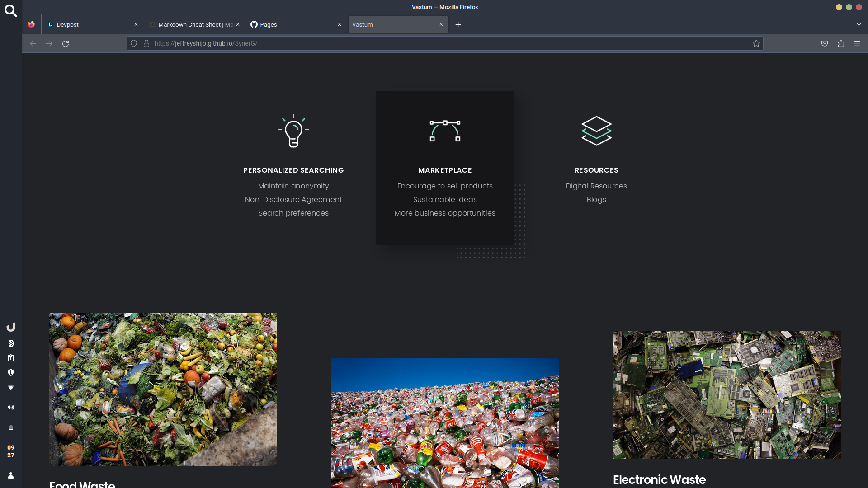Click the Marketplace card heading

click(x=445, y=170)
